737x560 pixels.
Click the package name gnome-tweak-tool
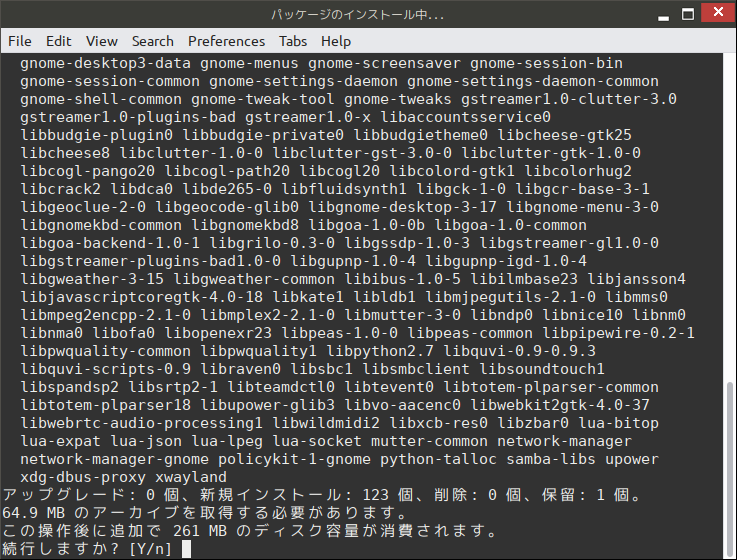pos(263,99)
